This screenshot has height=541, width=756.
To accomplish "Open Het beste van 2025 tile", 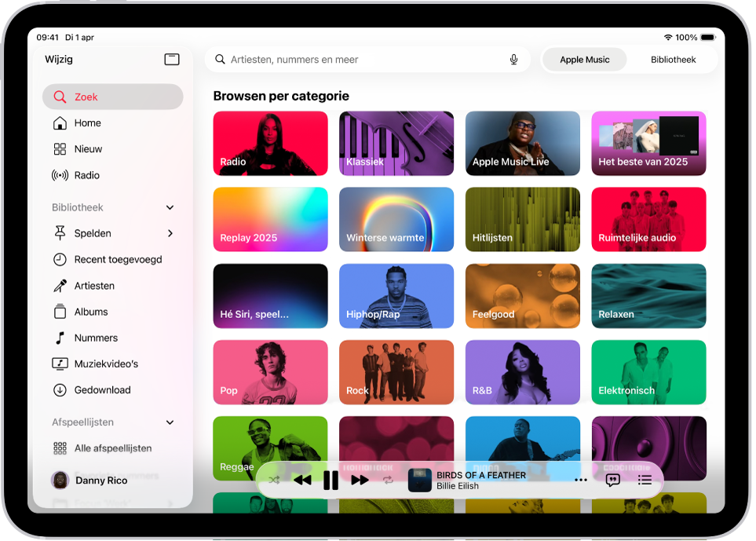I will pos(649,143).
